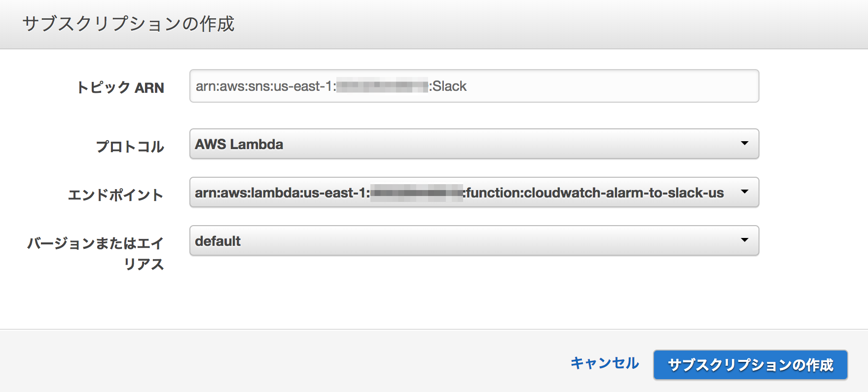Click the プロトコル label

[x=130, y=146]
